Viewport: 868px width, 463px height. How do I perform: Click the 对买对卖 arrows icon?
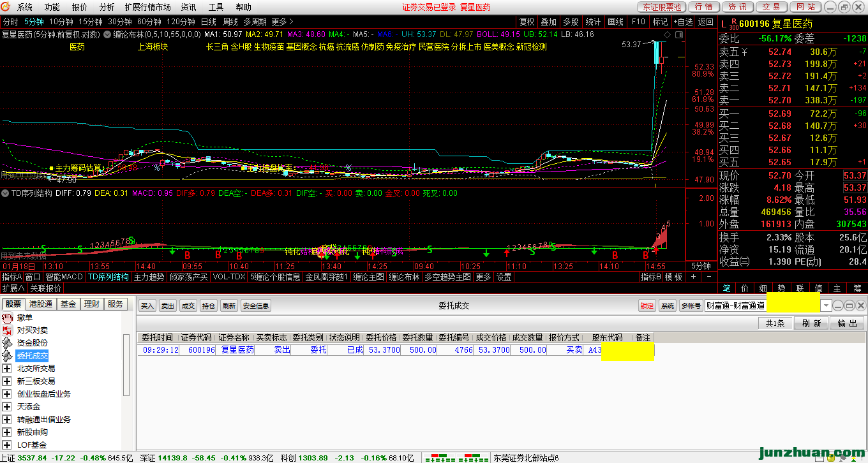(8, 330)
